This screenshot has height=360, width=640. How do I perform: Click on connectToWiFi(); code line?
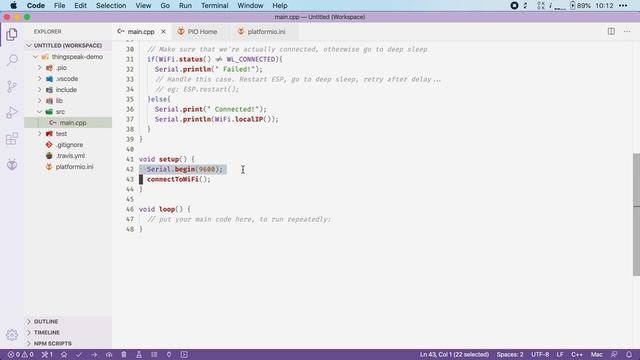tap(179, 179)
